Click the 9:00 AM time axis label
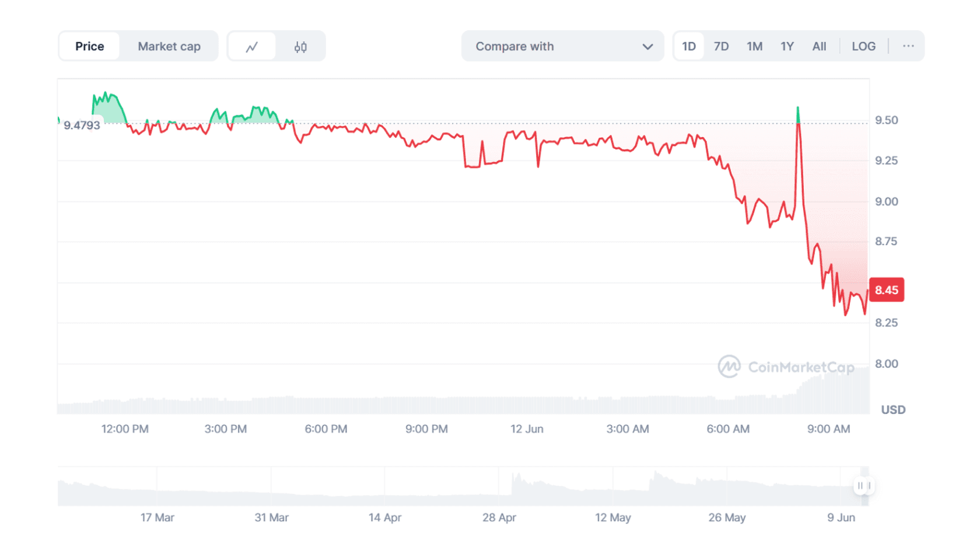Screen dimensions: 980x551 coord(829,429)
